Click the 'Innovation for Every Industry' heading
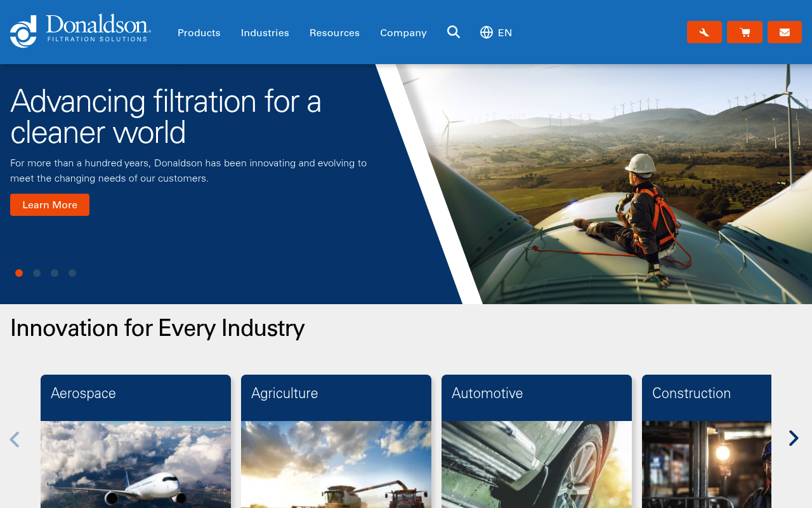 point(157,328)
